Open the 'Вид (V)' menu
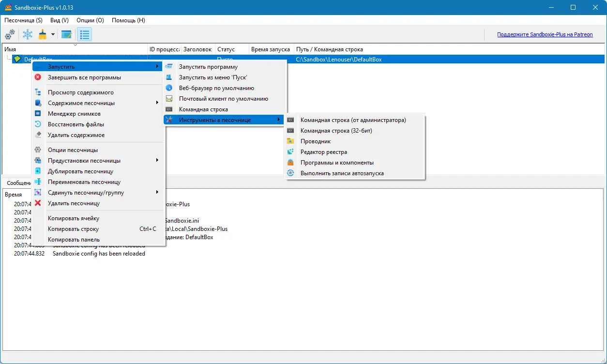607x364 pixels. pyautogui.click(x=59, y=20)
